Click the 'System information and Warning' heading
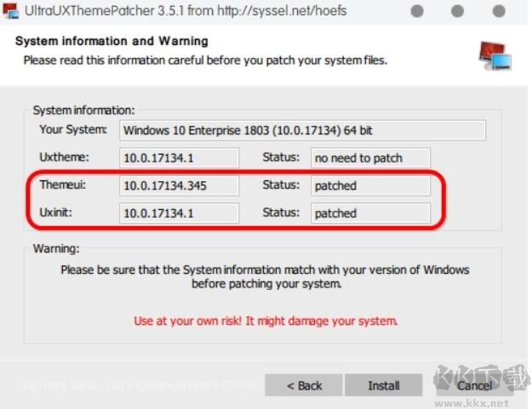Viewport: 532px width, 409px height. coord(112,41)
